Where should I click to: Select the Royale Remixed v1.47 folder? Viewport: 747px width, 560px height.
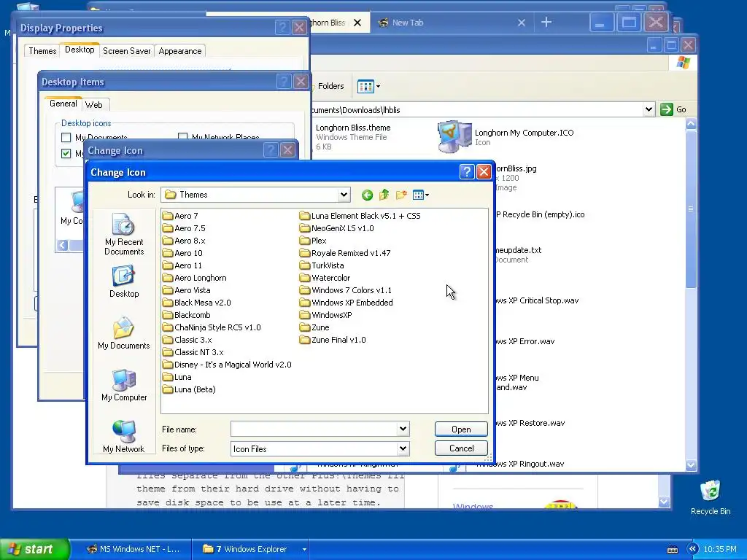(345, 253)
